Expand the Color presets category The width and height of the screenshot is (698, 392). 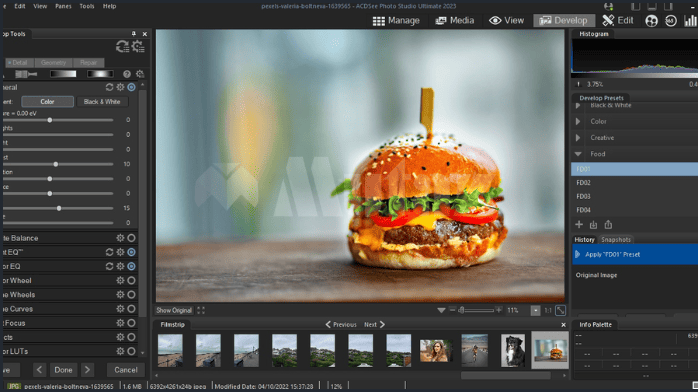578,121
